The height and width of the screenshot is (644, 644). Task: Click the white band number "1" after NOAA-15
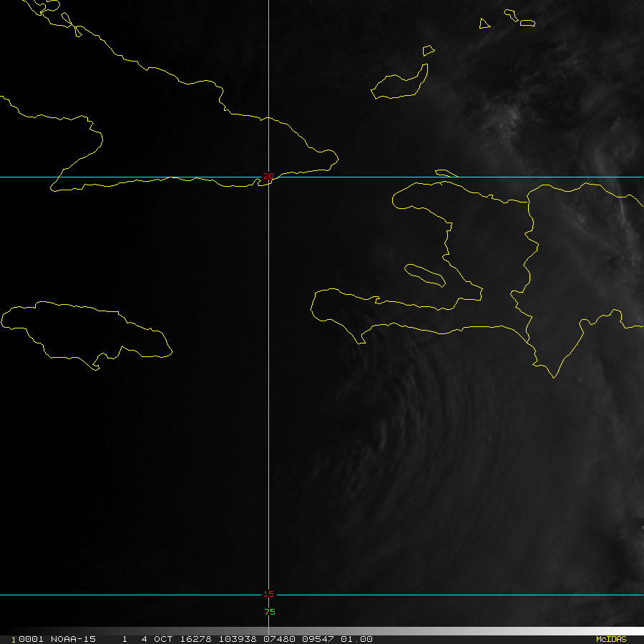pos(125,639)
